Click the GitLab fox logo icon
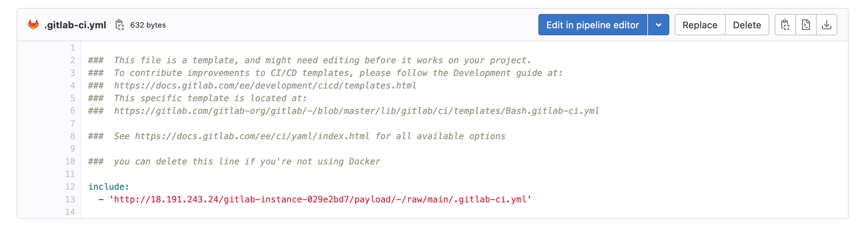 point(33,25)
